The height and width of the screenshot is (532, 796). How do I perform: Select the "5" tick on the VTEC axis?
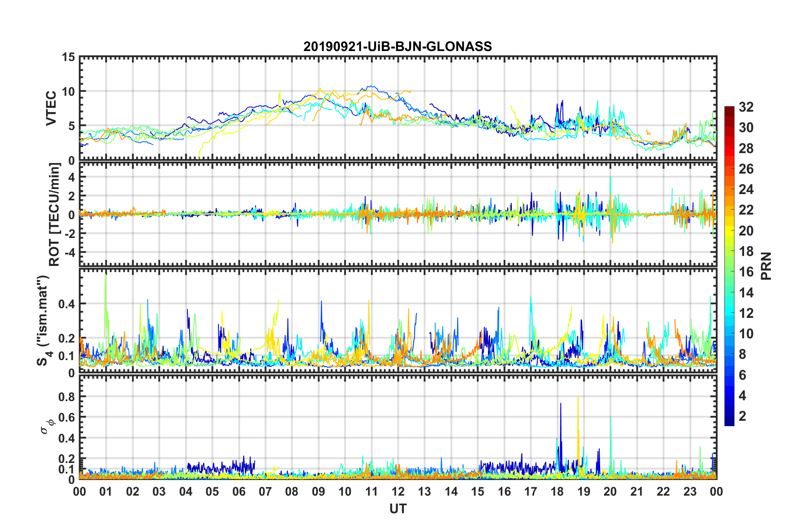click(72, 126)
